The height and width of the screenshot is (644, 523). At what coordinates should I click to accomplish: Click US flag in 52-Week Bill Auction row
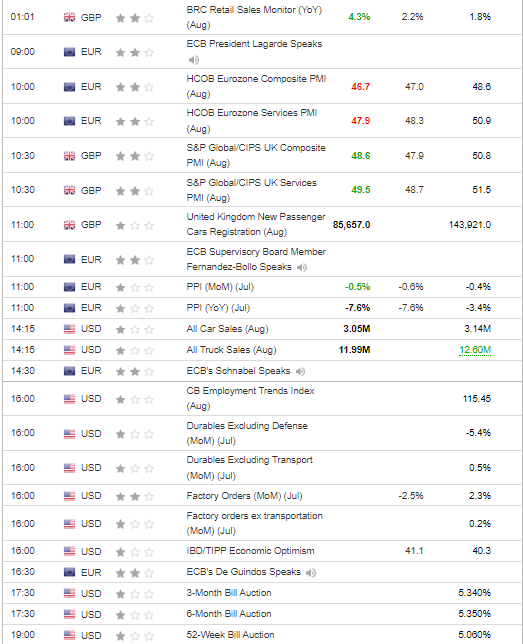(x=69, y=635)
